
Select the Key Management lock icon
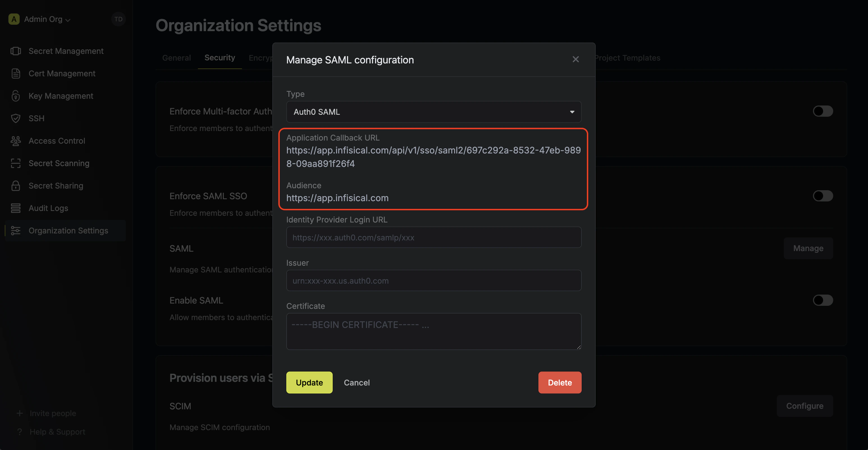coord(15,96)
